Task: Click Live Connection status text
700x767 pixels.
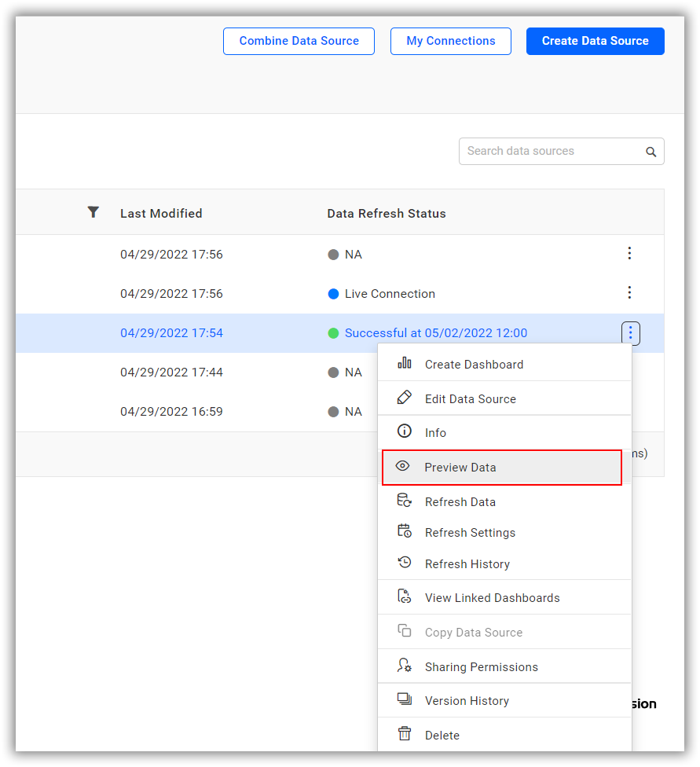Action: point(390,293)
